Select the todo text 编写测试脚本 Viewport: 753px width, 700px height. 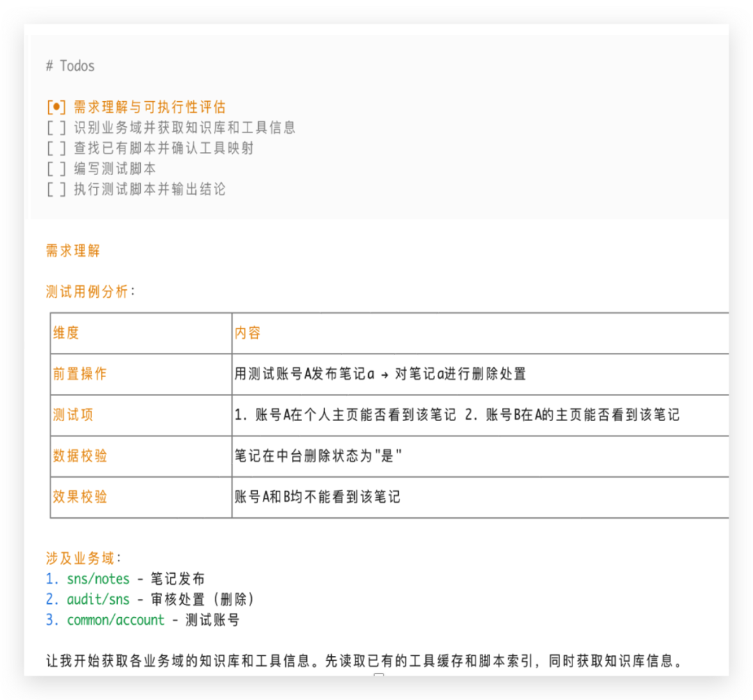coord(115,169)
